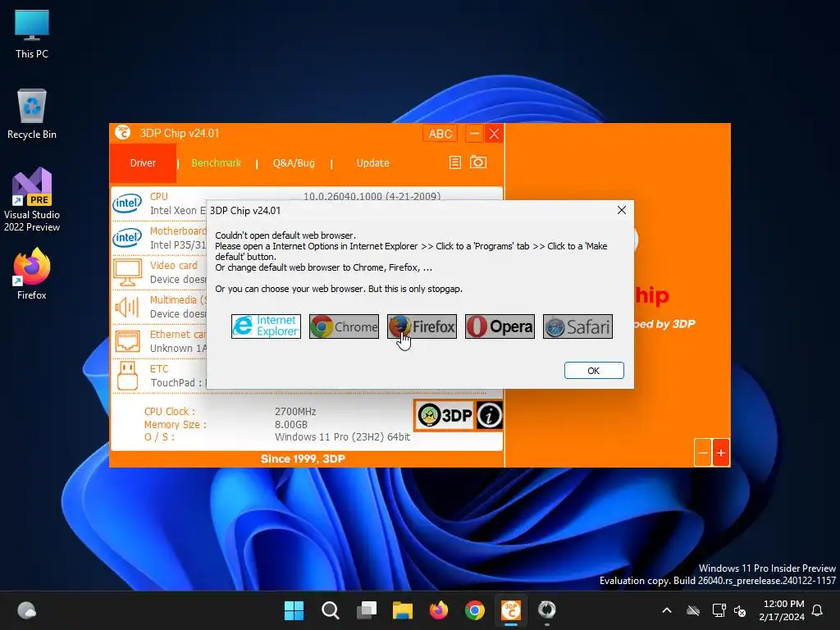Click the red plus button in side panel
This screenshot has width=840, height=630.
tap(721, 453)
